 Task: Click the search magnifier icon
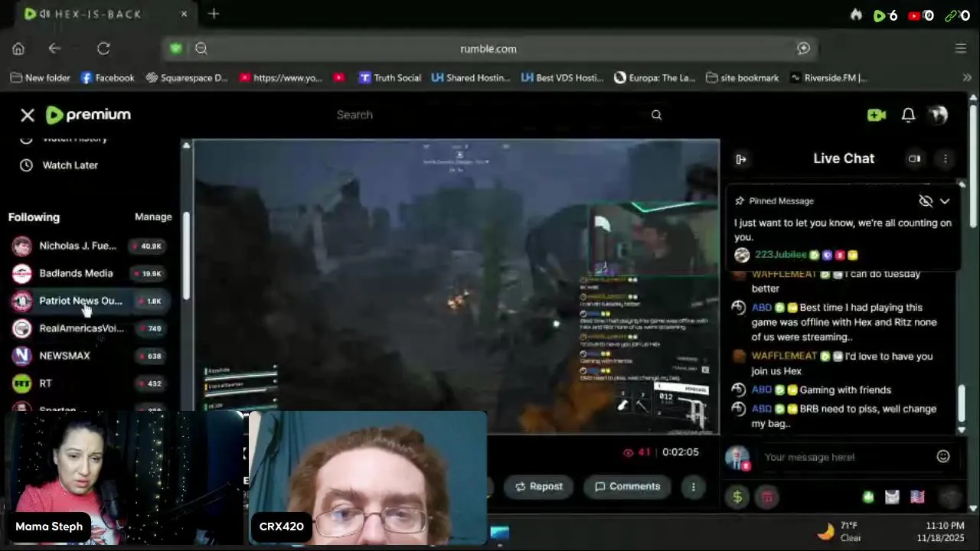[656, 115]
